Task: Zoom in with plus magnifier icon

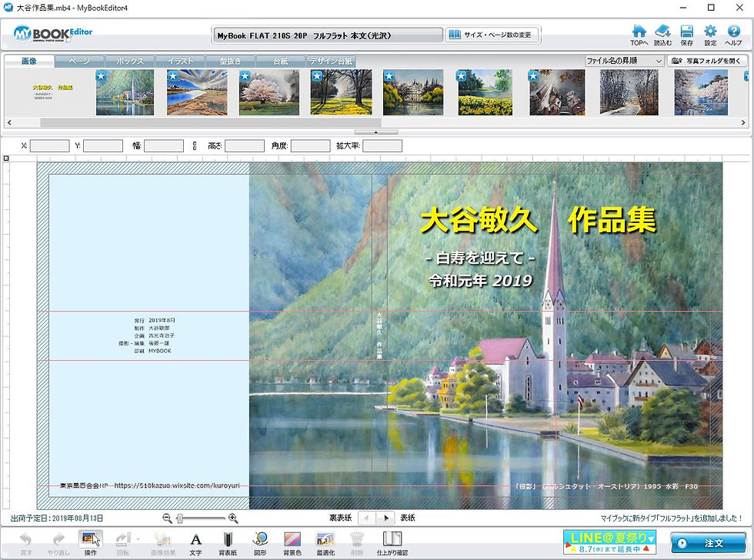Action: coord(233,518)
